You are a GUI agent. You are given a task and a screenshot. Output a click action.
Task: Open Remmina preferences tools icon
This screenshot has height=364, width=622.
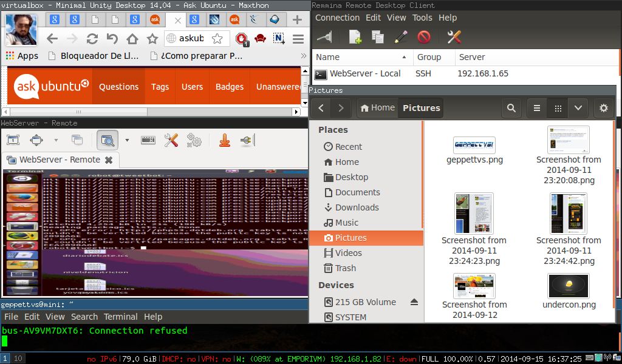[x=454, y=37]
